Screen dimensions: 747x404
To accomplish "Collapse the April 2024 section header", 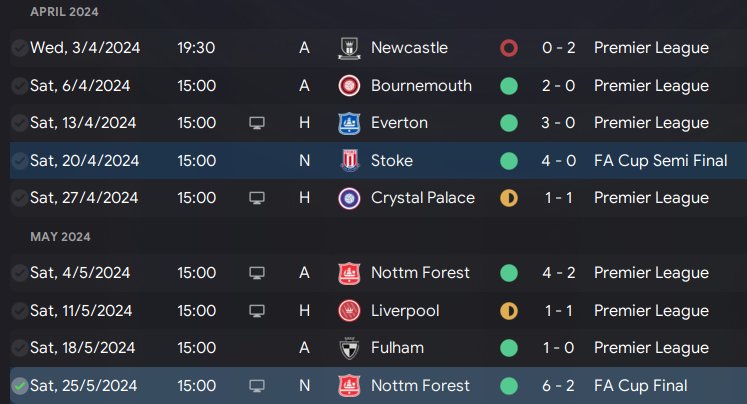I will pos(64,12).
